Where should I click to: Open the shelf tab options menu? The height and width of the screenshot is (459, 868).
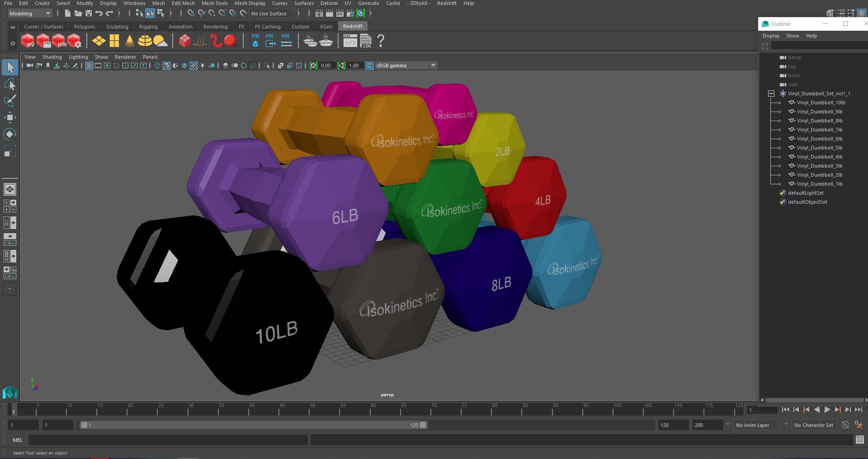pos(13,27)
